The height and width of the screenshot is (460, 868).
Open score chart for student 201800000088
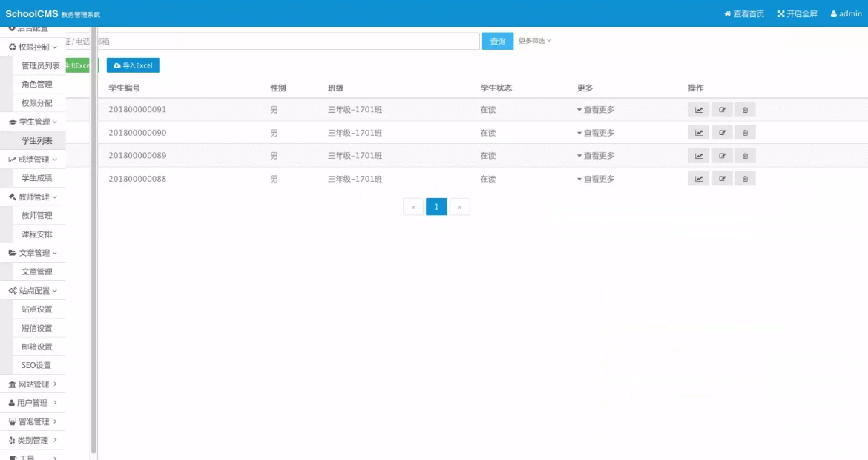click(x=699, y=179)
